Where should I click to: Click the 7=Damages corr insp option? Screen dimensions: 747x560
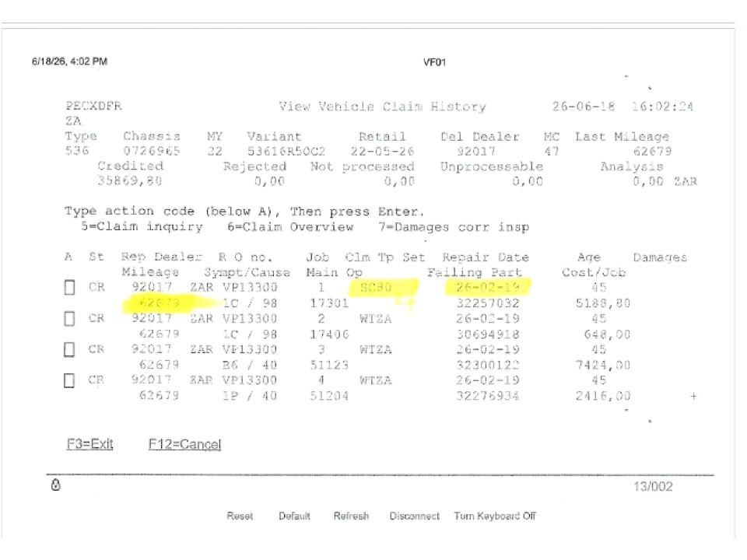[454, 227]
